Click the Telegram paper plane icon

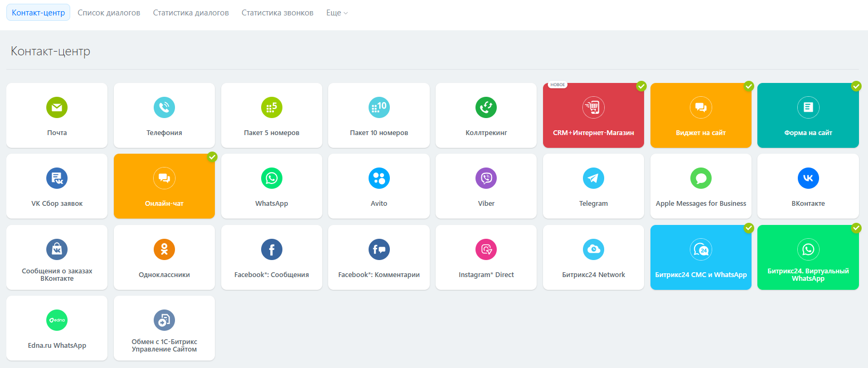pos(594,178)
